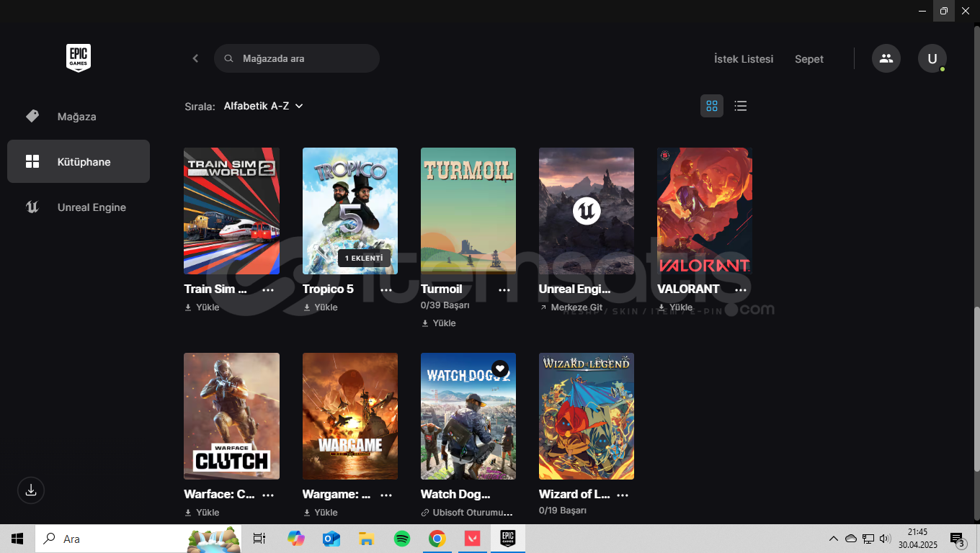Open the Downloads icon in sidebar

[x=31, y=490]
